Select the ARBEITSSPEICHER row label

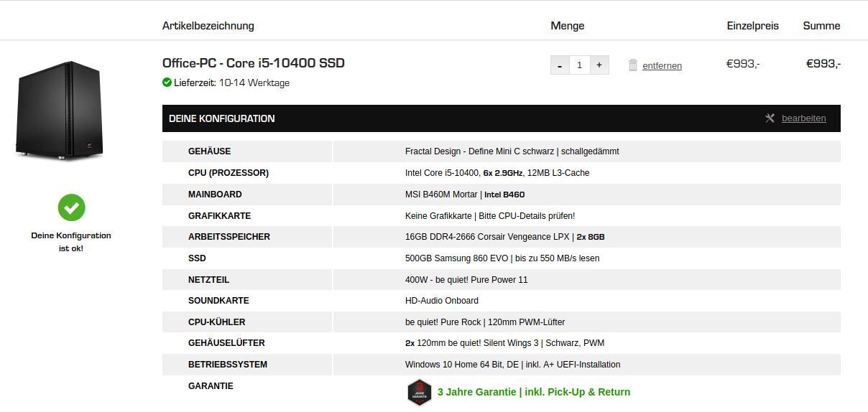pos(229,237)
